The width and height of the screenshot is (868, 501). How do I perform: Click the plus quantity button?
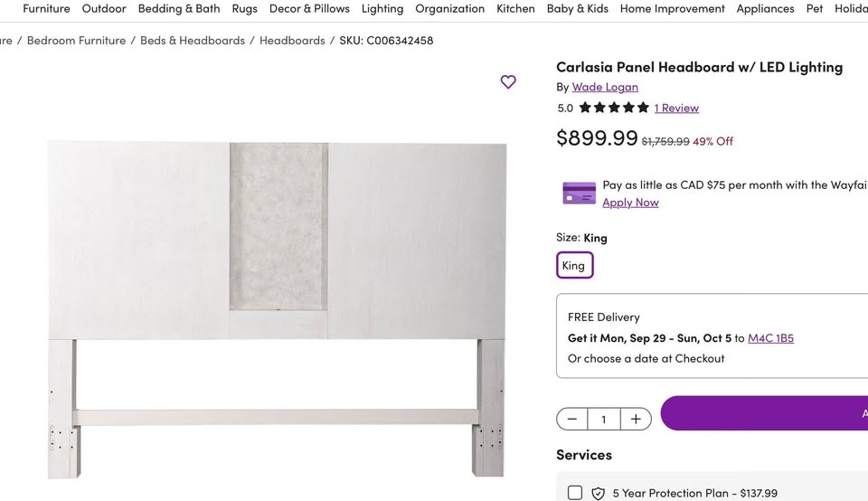point(636,419)
